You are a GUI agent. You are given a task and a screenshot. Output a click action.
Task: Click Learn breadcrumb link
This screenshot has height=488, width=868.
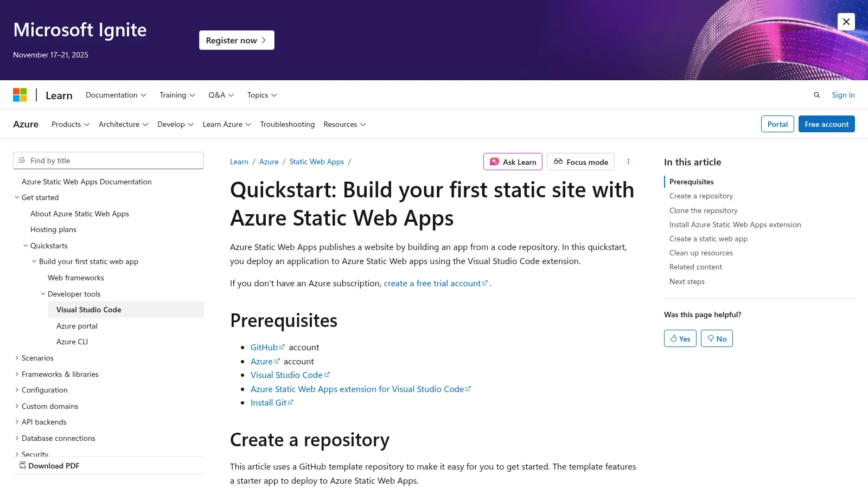coord(239,162)
